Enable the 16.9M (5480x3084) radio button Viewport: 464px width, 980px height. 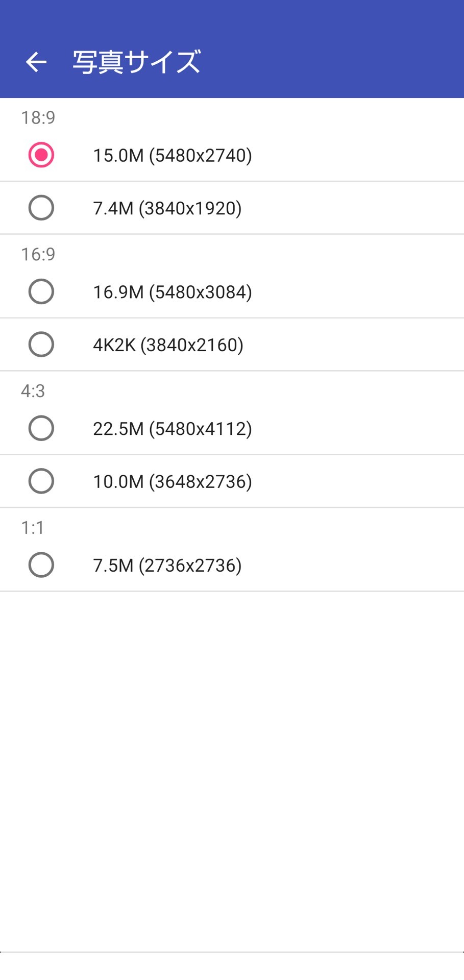41,292
